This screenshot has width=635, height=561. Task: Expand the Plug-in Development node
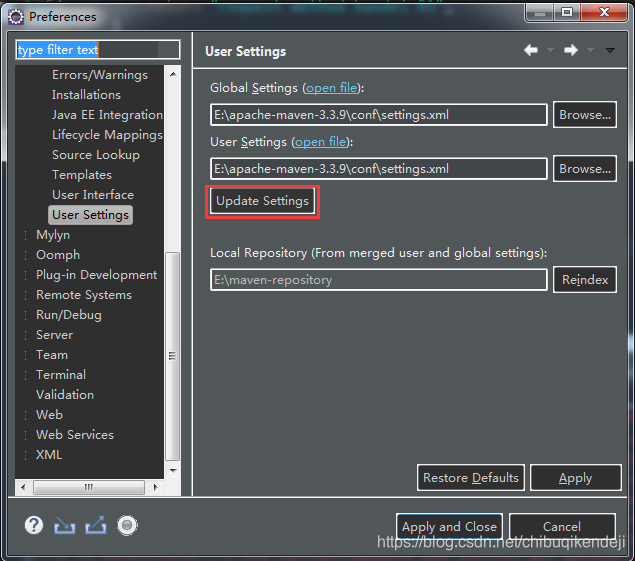tap(27, 275)
